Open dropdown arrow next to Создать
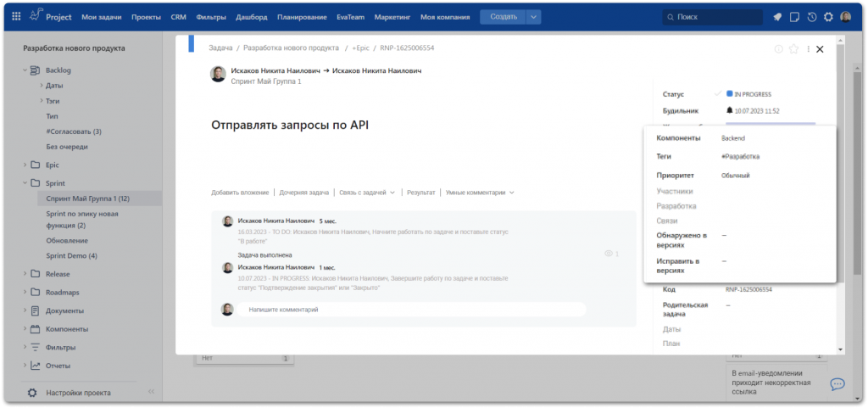 coord(533,17)
